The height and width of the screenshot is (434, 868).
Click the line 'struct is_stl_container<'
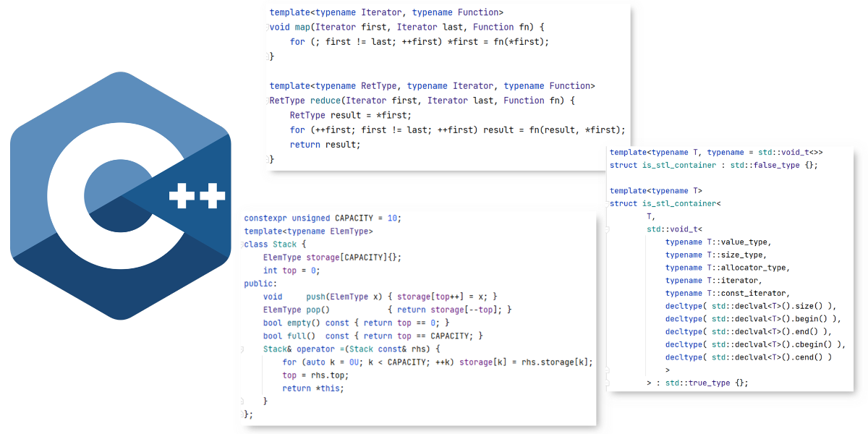click(665, 204)
